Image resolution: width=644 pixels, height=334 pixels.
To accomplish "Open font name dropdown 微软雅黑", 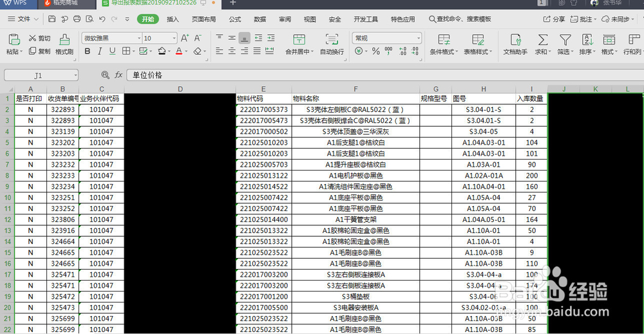I will 139,38.
